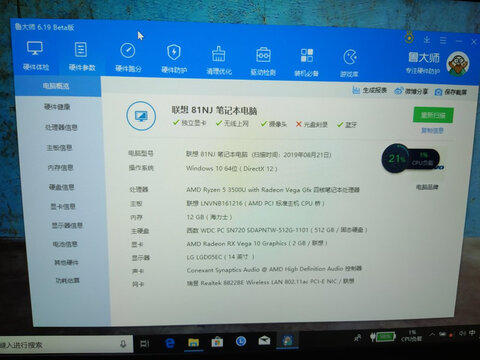Open 功耗估算 power estimate
The width and height of the screenshot is (480, 360).
pos(68,280)
